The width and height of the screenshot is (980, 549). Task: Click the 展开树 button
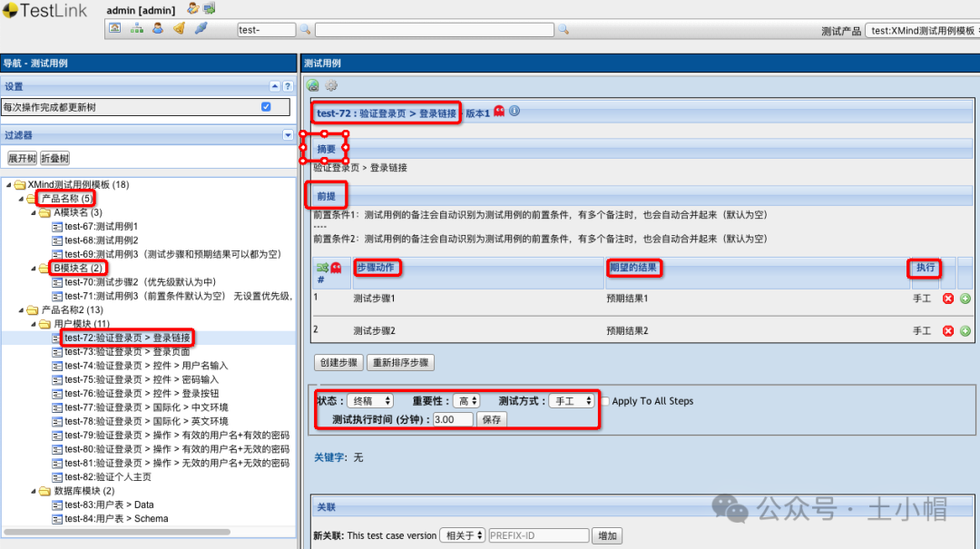click(x=22, y=158)
